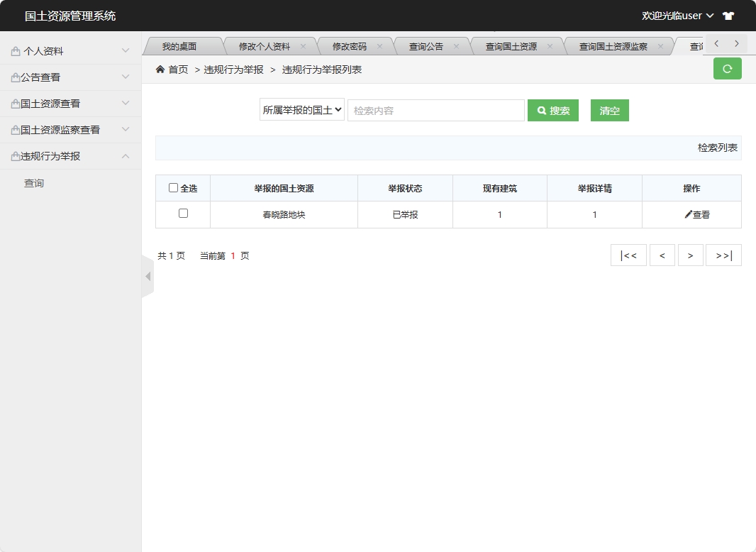Click inside the 检索内容 search field
Screen dimensions: 756x552
pos(435,110)
